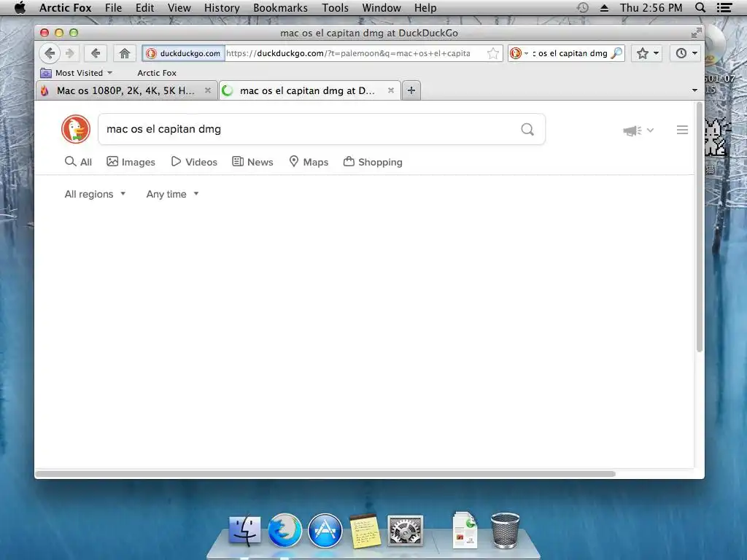Open the bookmarks star menu button
The image size is (747, 560).
(642, 53)
